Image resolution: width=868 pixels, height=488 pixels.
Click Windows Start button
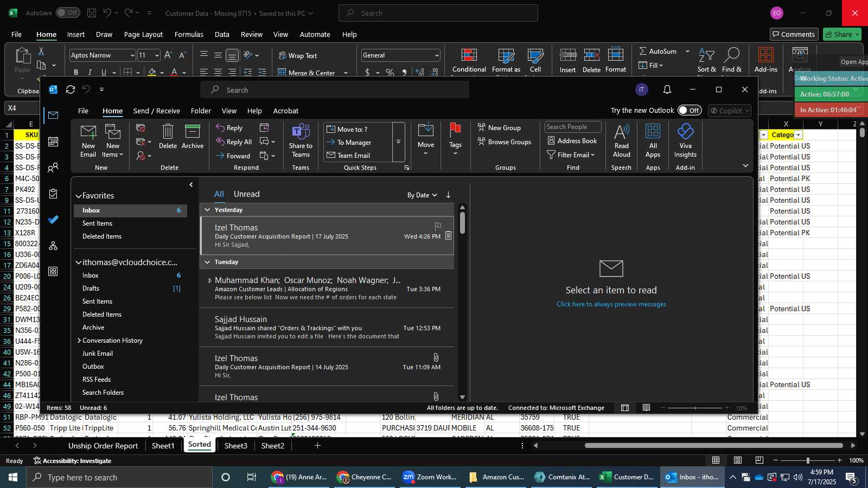pyautogui.click(x=13, y=477)
